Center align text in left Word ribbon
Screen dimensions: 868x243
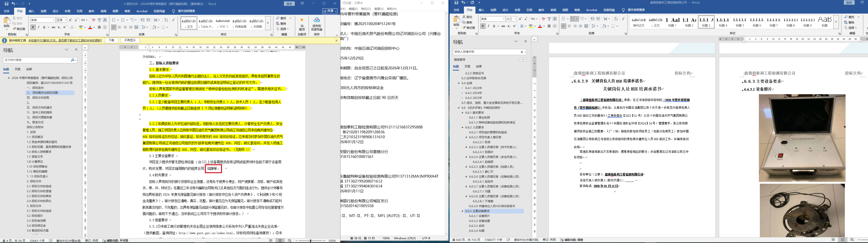[x=120, y=27]
